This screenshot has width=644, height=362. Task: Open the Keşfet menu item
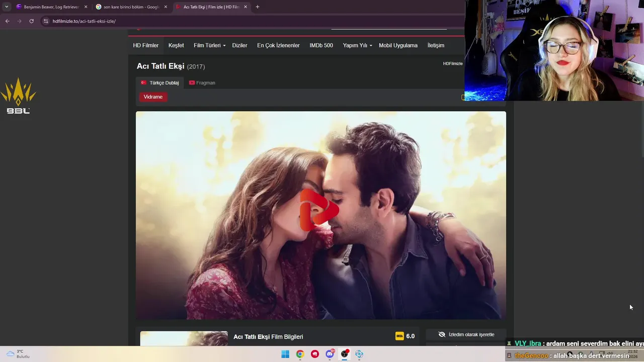pos(176,45)
